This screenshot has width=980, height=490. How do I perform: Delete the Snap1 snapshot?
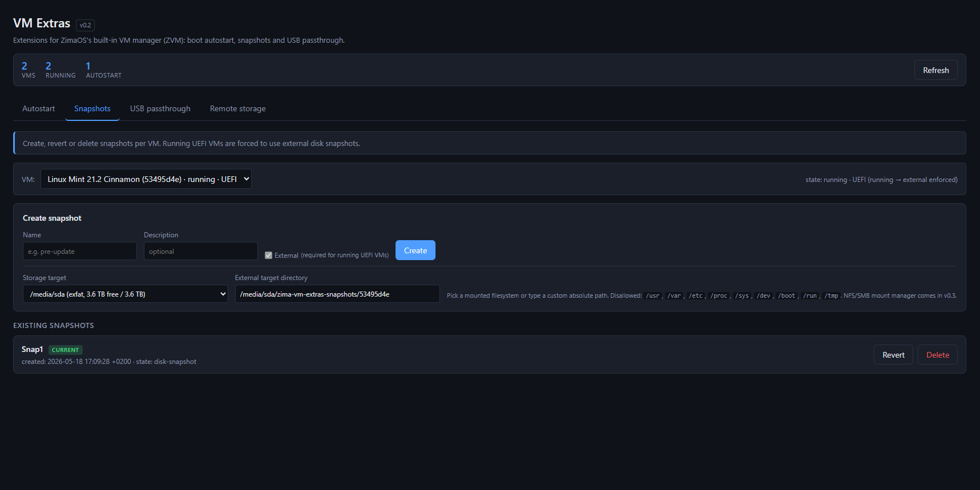coord(938,355)
